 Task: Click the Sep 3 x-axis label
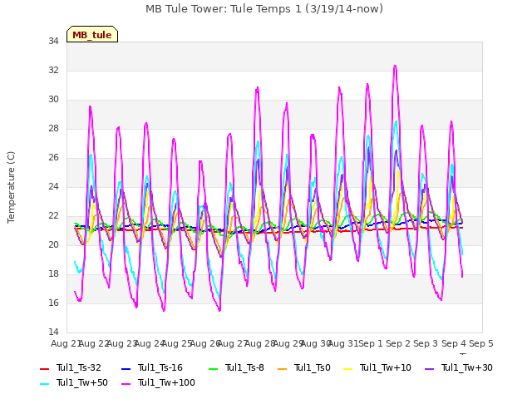coord(426,343)
